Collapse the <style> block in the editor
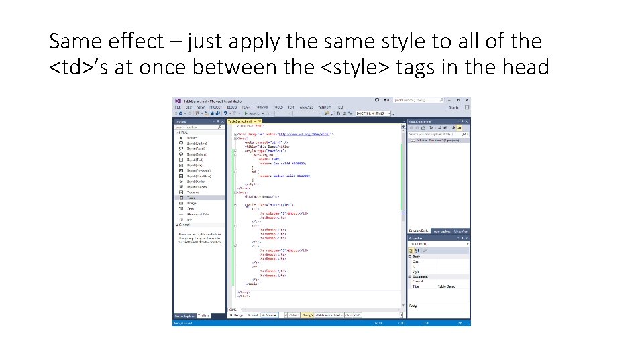 point(235,151)
